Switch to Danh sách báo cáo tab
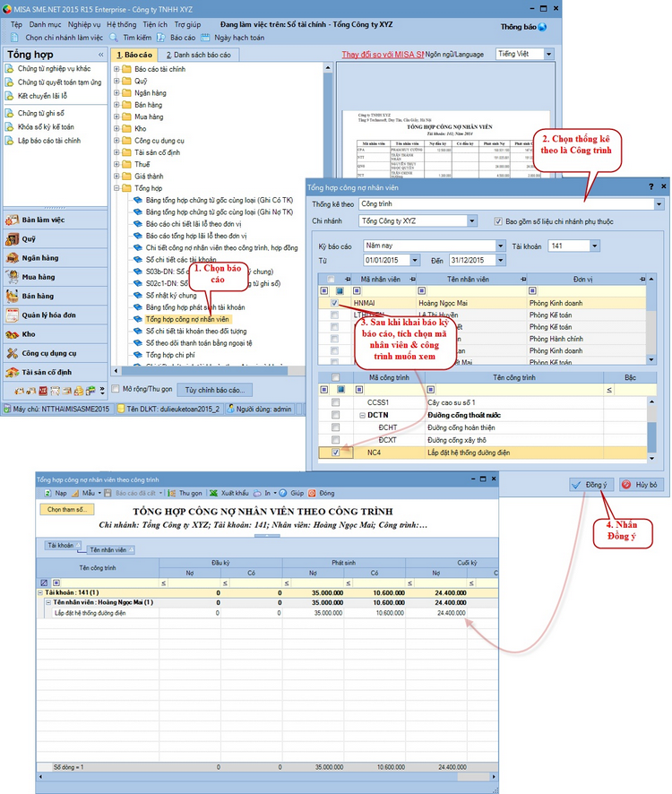 (x=198, y=55)
